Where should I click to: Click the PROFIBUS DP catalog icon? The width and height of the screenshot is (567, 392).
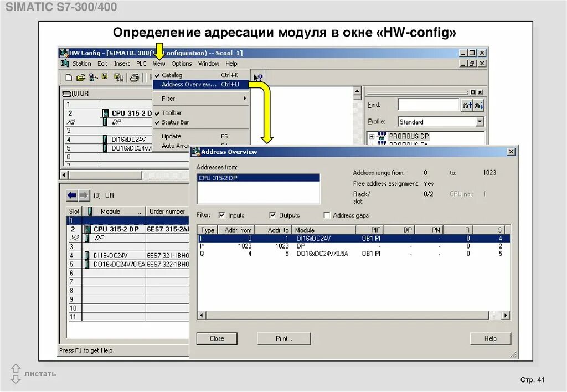tap(382, 136)
